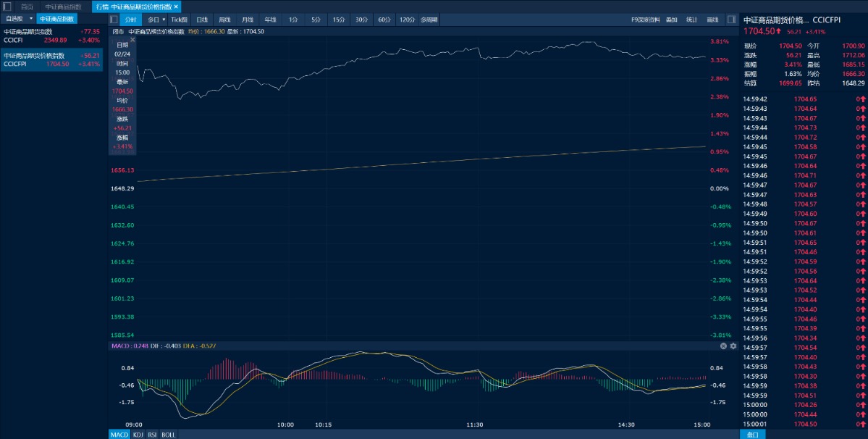Image resolution: width=868 pixels, height=439 pixels.
Task: Click the 统计 statistics button
Action: click(x=692, y=20)
